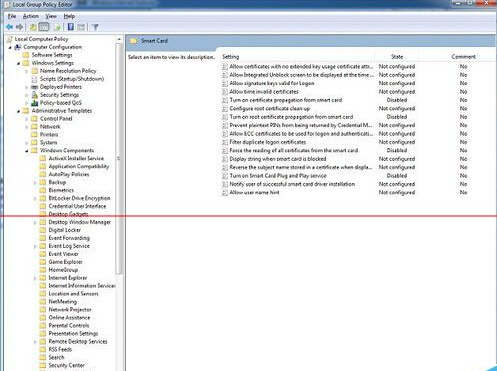Toggle the Show/Hide Console Tree icon
The image size is (497, 371).
coord(44,27)
